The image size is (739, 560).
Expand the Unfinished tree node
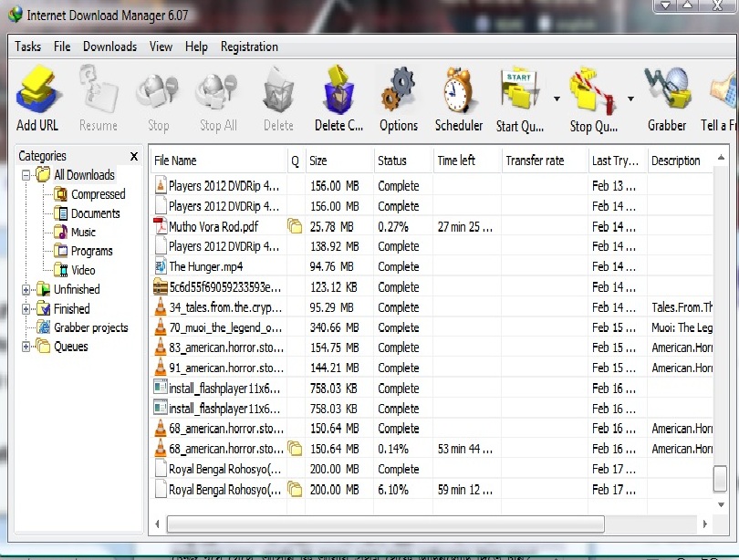pos(26,290)
